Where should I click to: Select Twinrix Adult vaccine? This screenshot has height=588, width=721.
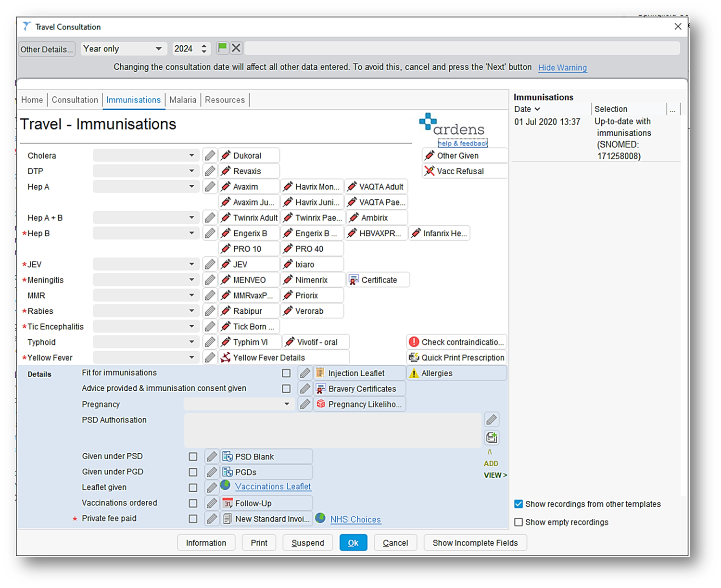point(249,217)
